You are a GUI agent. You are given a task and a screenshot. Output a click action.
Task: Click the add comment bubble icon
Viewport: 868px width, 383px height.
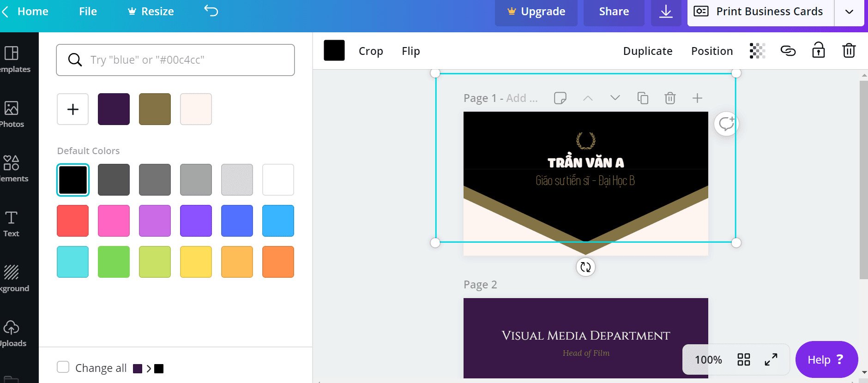(726, 124)
